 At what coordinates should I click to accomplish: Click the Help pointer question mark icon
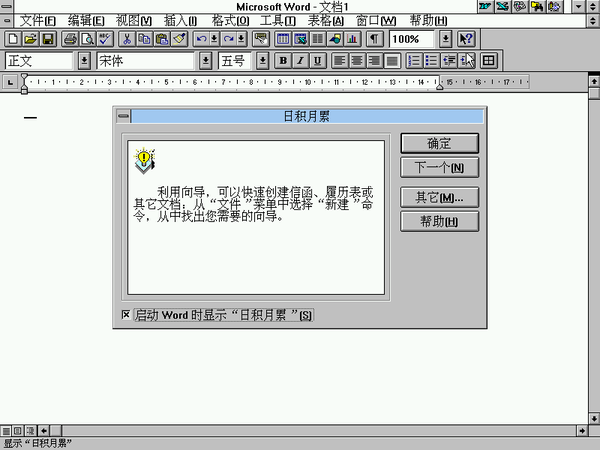466,39
